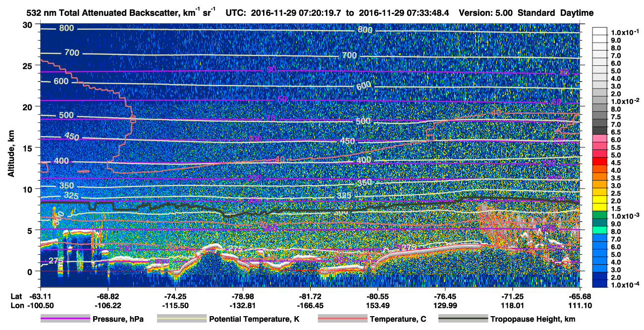Click the Tropopause Height, km legend line swatch
The width and height of the screenshot is (644, 330).
coord(463,319)
